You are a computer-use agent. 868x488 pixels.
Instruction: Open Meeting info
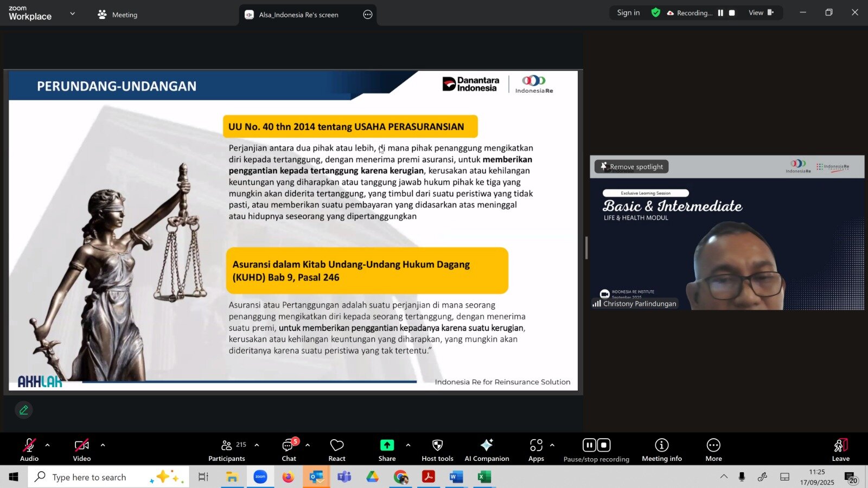[661, 450]
